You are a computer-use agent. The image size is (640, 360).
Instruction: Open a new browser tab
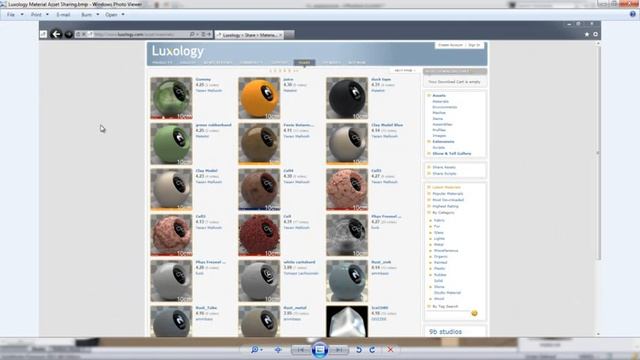[289, 35]
